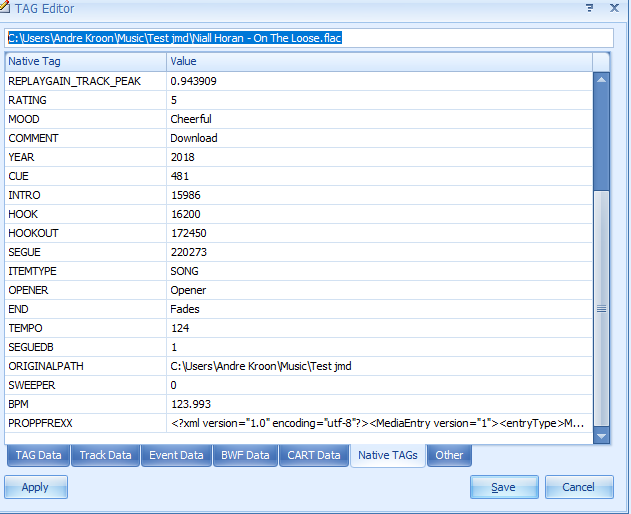Screen dimensions: 631x514
Task: Open the Track Data tab
Action: click(106, 456)
